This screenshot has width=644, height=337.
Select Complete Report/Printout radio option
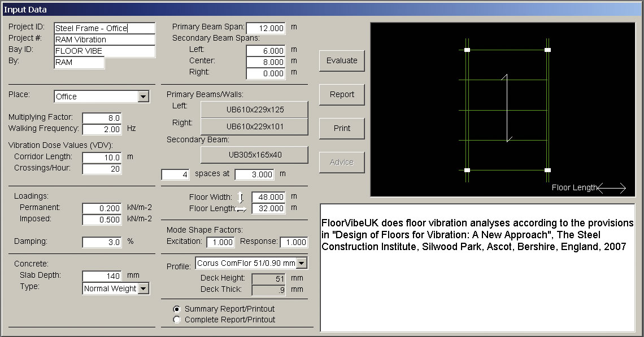coord(177,320)
